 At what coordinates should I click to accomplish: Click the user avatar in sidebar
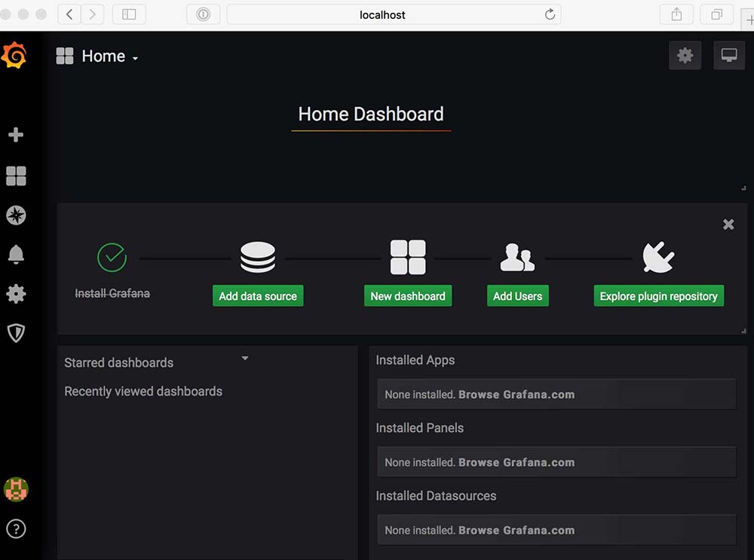16,489
